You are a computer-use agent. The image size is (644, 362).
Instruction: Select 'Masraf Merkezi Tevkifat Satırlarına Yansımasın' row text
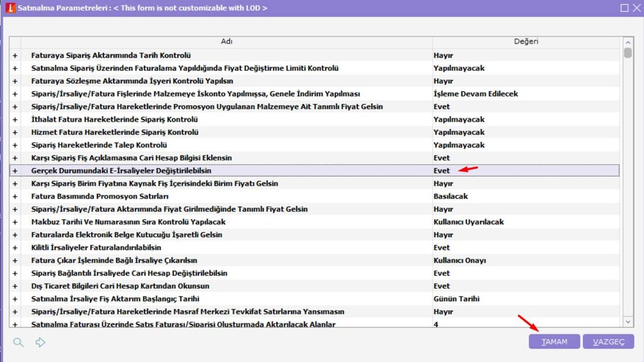[x=188, y=312]
